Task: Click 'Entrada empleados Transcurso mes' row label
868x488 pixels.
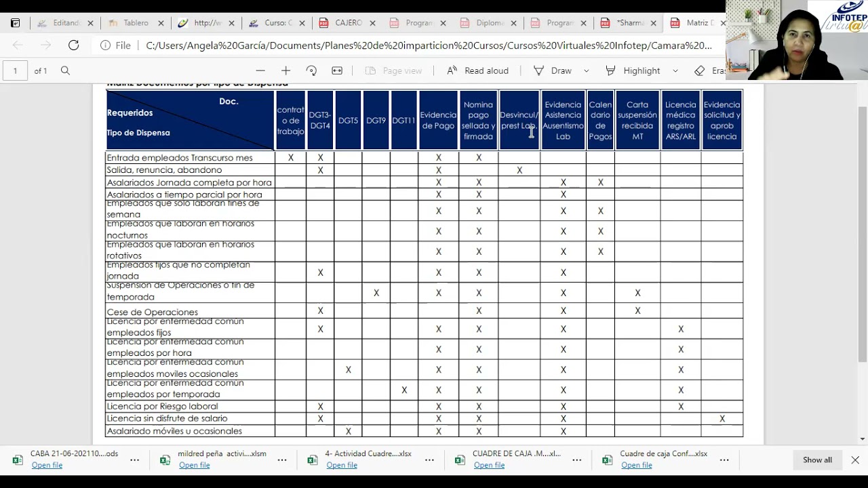Action: click(180, 157)
